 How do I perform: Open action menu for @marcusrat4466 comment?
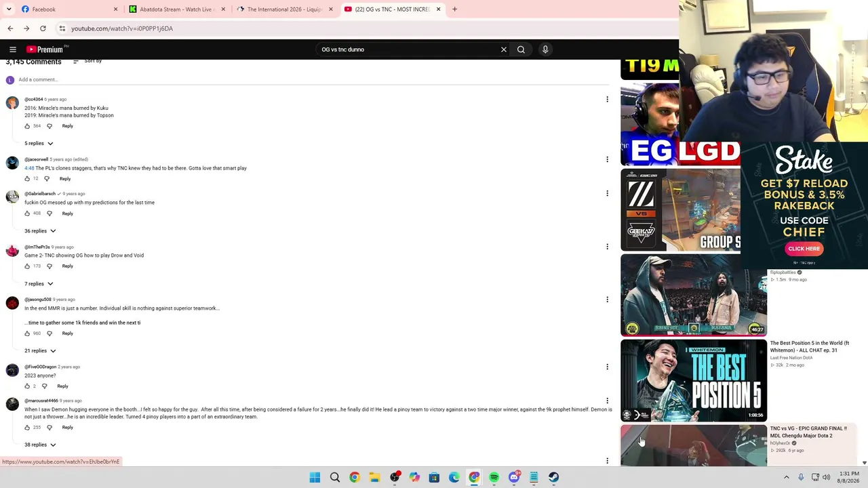point(607,401)
